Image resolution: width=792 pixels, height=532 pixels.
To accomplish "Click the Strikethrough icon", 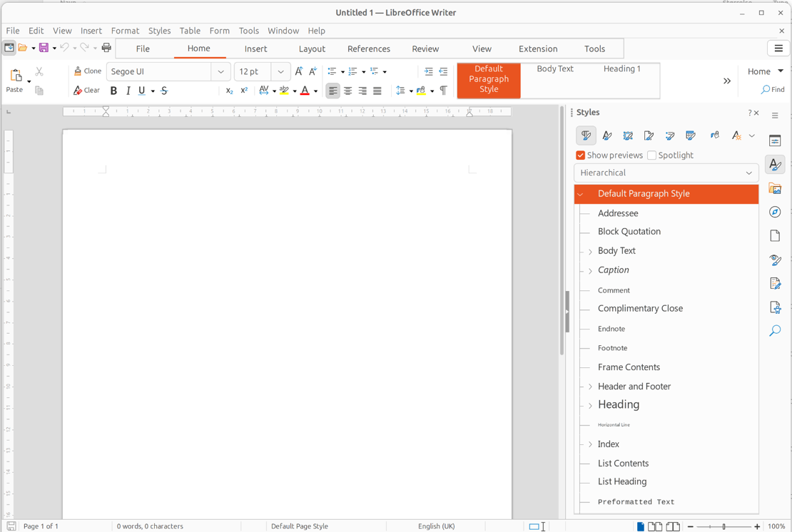I will point(164,91).
